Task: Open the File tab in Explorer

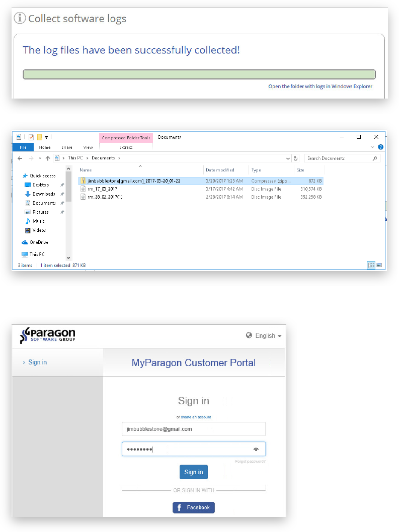Action: point(23,147)
